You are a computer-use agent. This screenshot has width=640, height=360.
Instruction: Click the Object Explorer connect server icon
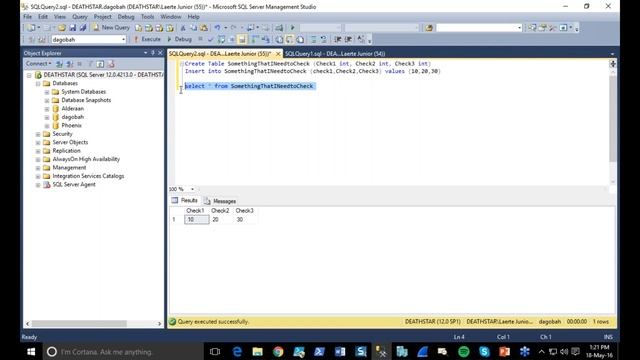59,64
